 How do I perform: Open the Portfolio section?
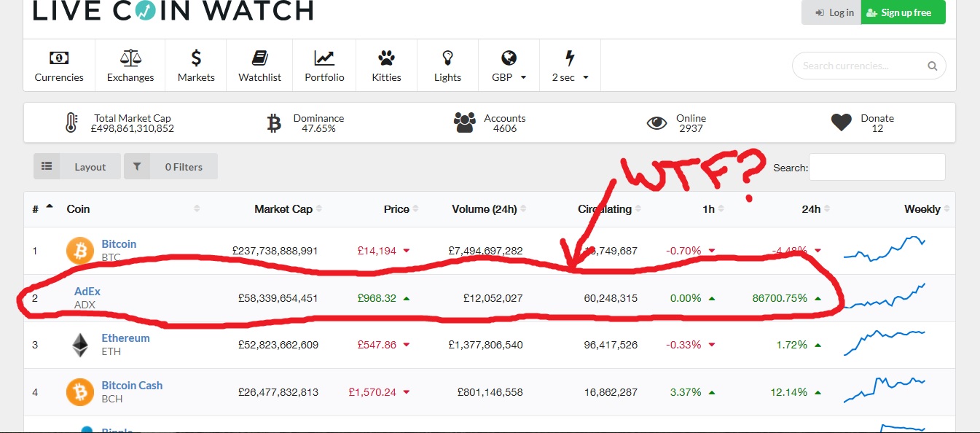(324, 66)
